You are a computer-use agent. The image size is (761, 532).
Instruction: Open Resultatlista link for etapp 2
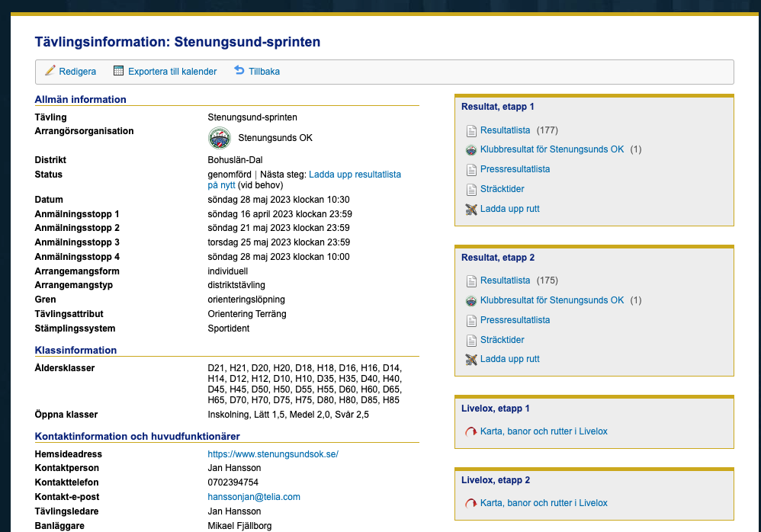(506, 280)
